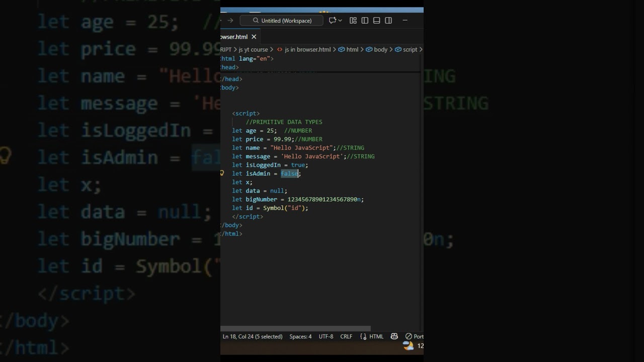Click the cube icon before script breadcrumb
Viewport: 644px width, 362px height.
pos(398,49)
